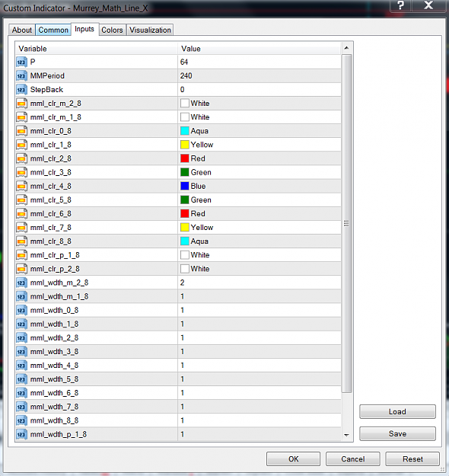The width and height of the screenshot is (449, 476).
Task: Click the integer icon beside mml_wdth_1_8
Action: pyautogui.click(x=21, y=324)
